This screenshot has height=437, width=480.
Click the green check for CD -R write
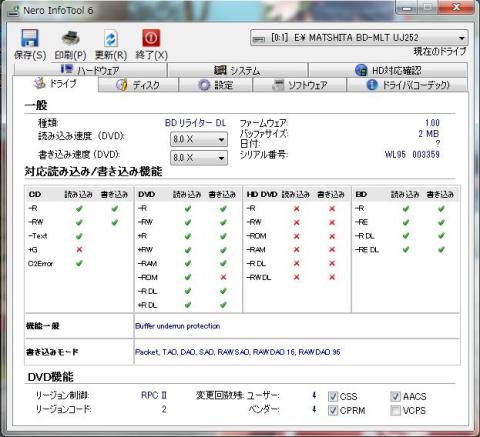pyautogui.click(x=115, y=209)
